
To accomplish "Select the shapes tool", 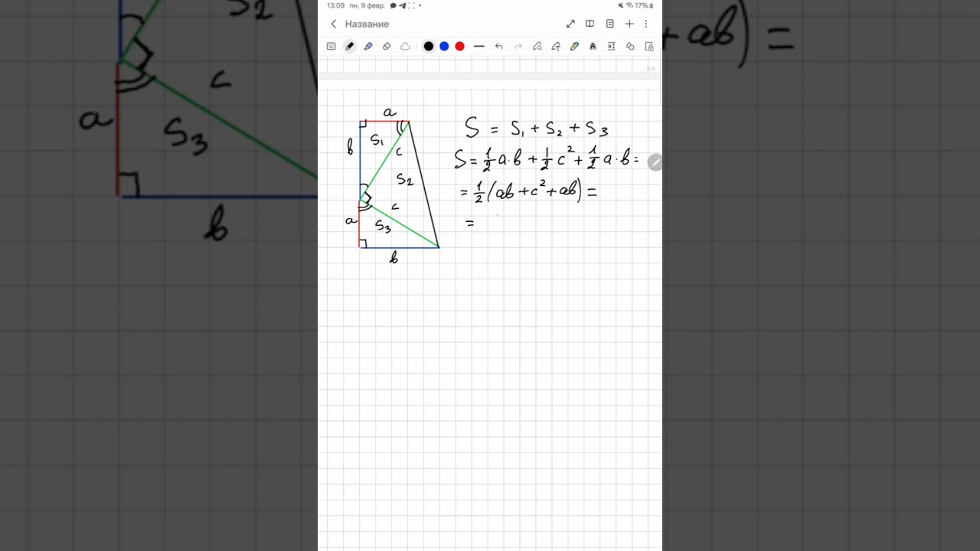I will 630,47.
